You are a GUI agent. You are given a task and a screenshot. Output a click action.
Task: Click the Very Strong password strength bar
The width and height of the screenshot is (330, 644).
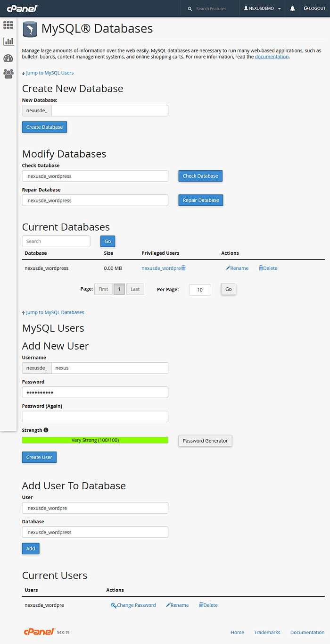point(94,440)
